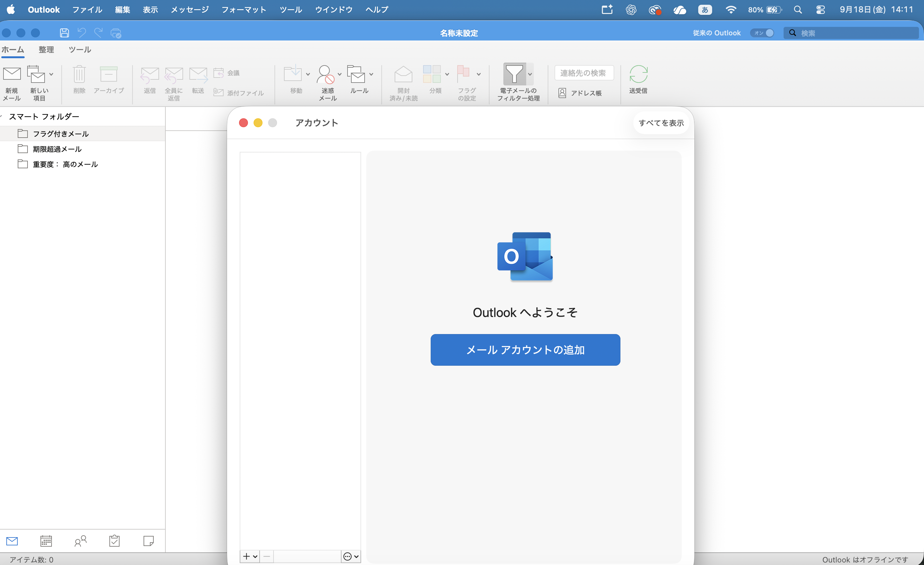Click the Send/Receive (送受信) sync icon

point(638,74)
